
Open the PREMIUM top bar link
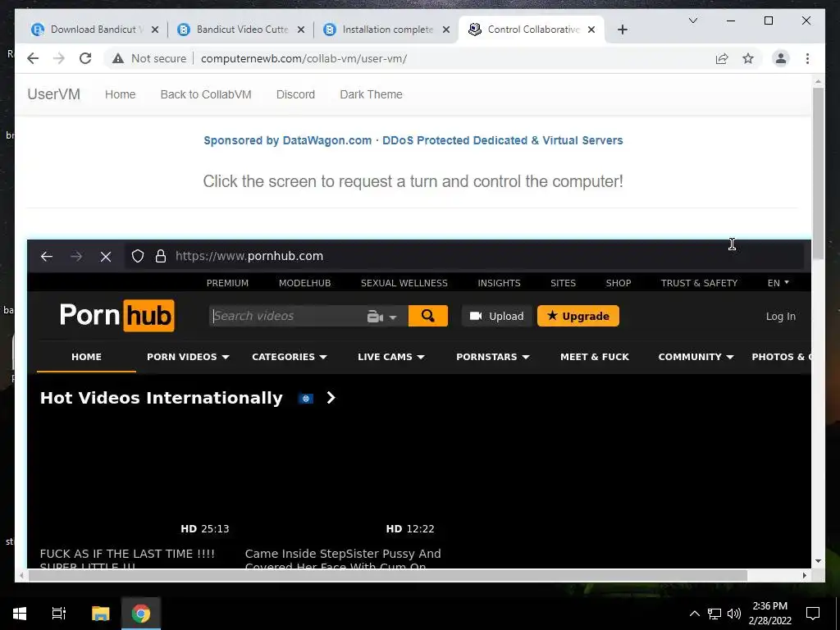(228, 283)
